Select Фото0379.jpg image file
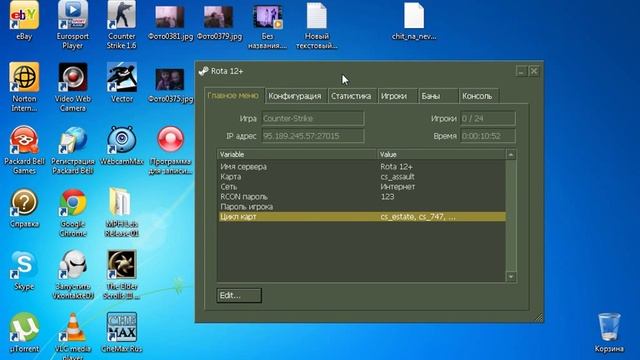Image resolution: width=640 pixels, height=360 pixels. [219, 22]
